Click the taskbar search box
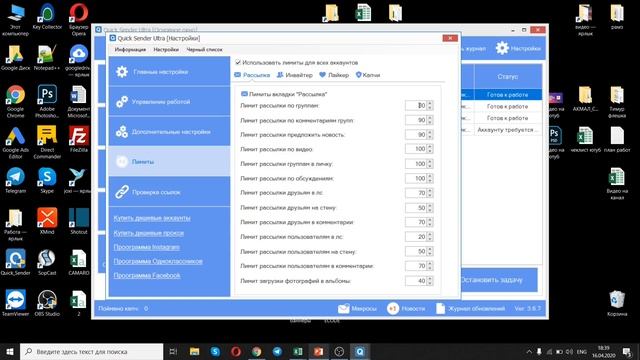 [x=92, y=351]
